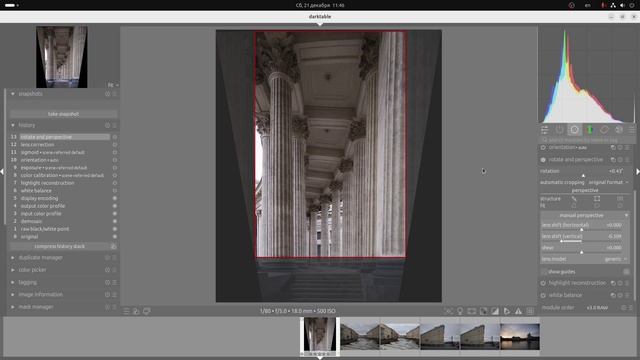Collapse the left panel with edge arrow
Screen dimensions: 640x360
[2, 171]
